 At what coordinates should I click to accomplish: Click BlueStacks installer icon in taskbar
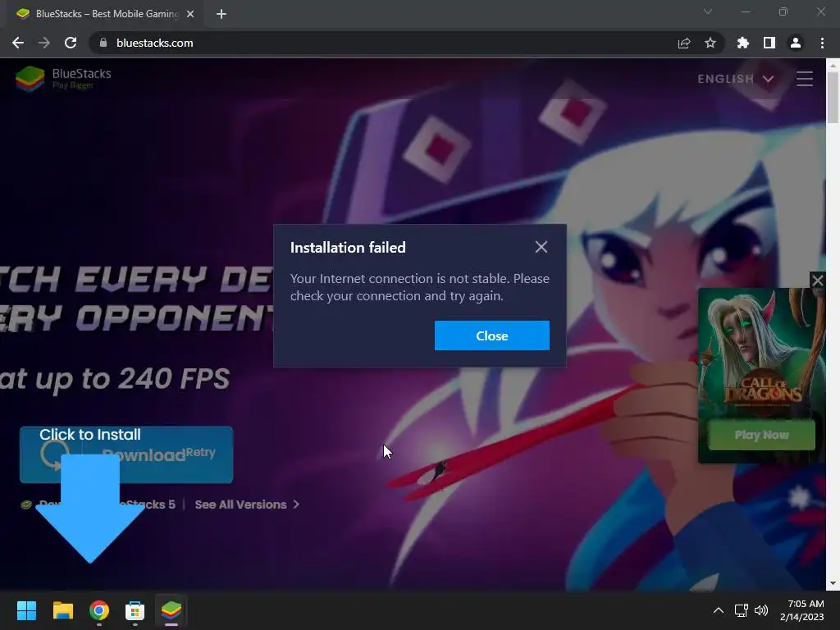pyautogui.click(x=171, y=610)
